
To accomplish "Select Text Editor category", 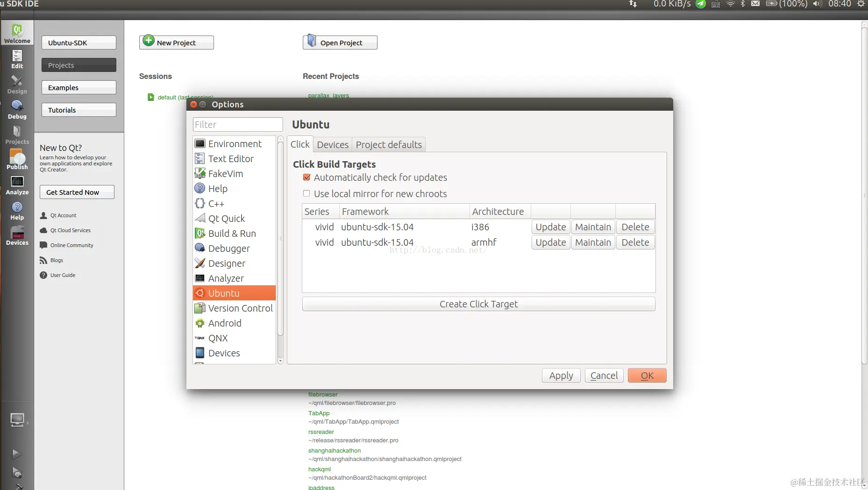I will point(234,159).
